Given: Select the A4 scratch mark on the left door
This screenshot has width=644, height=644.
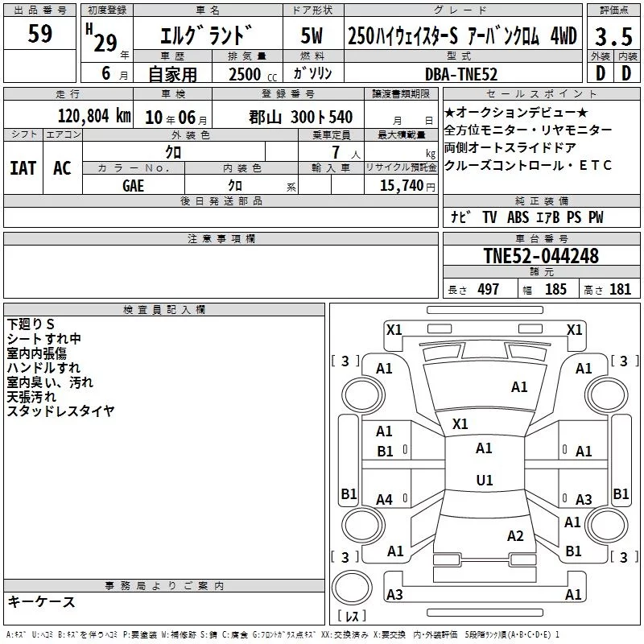Looking at the screenshot, I should [385, 500].
